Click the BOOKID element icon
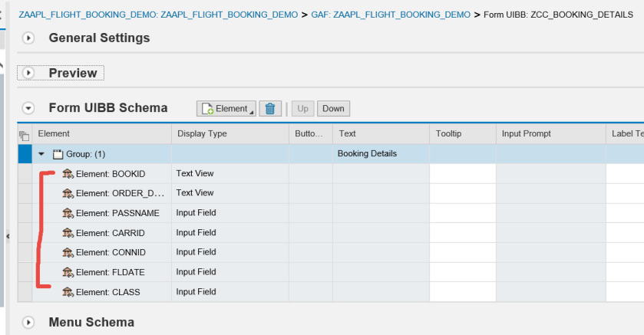The height and width of the screenshot is (335, 644). 68,174
